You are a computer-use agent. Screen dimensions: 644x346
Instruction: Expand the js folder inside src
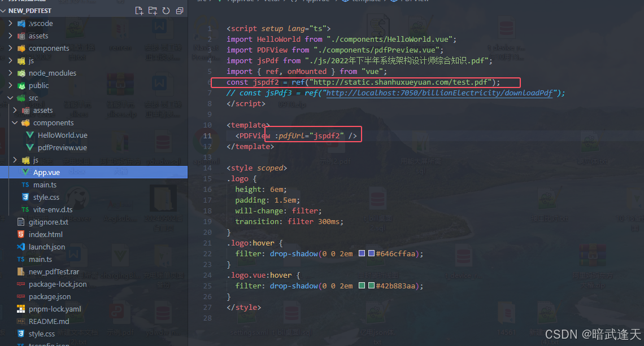(x=15, y=160)
